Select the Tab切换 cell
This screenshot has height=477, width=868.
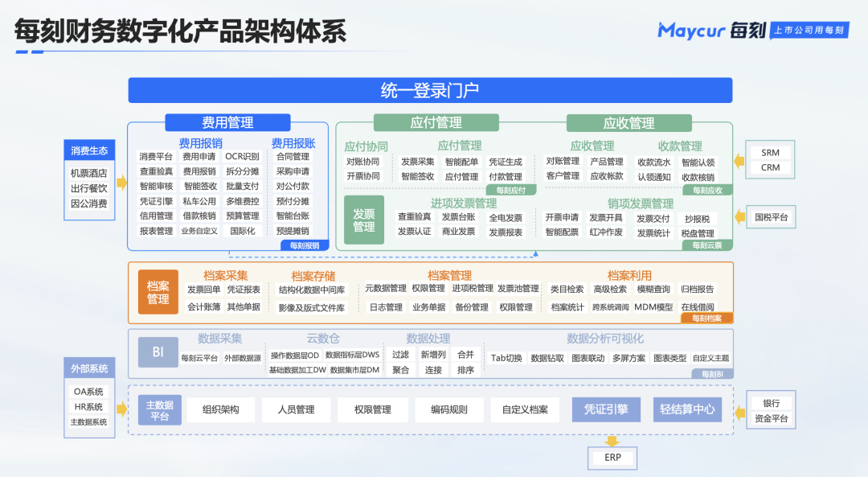506,358
